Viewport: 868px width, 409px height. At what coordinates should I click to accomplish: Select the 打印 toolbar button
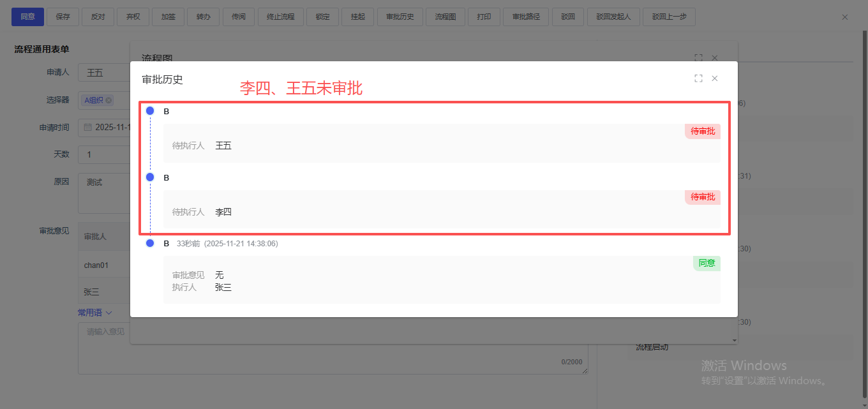pyautogui.click(x=484, y=17)
